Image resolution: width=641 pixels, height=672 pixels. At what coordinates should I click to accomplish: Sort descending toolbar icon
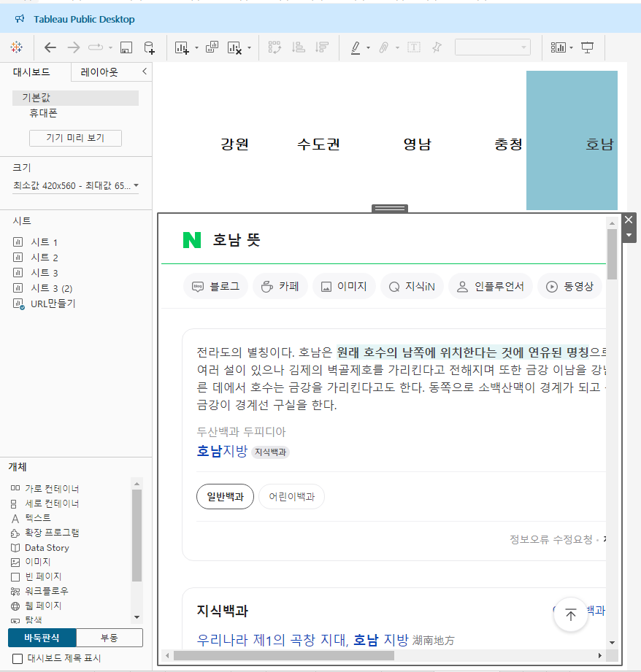[x=321, y=47]
